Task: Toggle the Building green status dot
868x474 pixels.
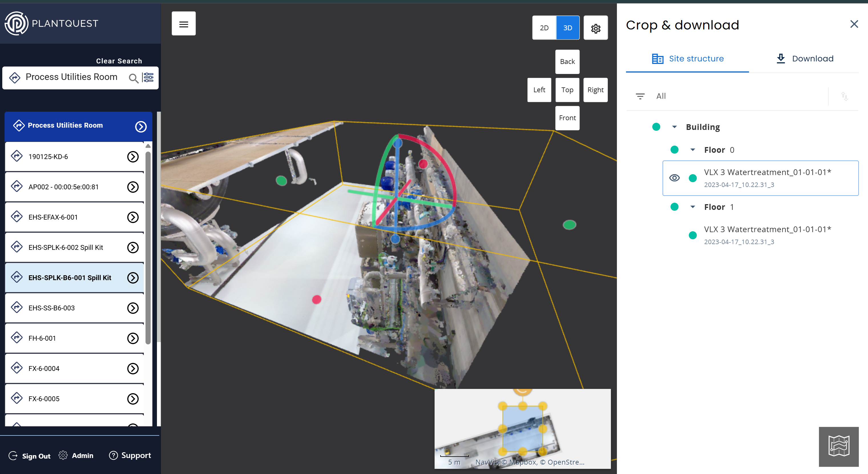Action: point(656,127)
